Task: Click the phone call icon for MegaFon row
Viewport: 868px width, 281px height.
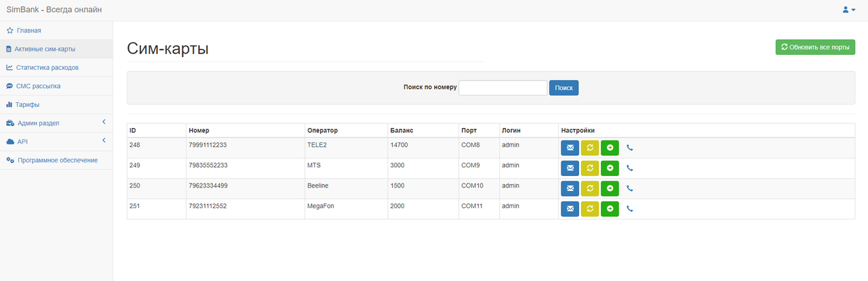Action: click(x=630, y=209)
